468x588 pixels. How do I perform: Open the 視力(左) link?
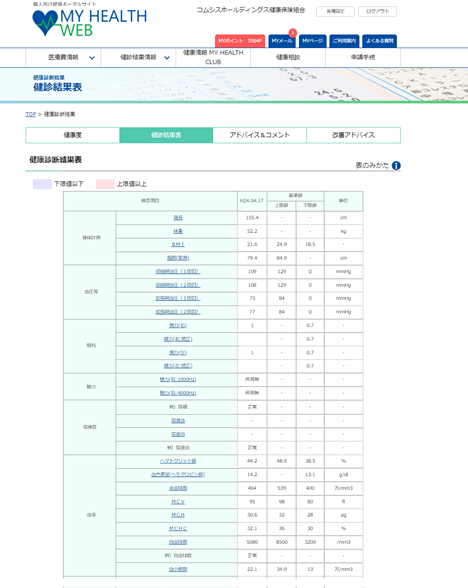click(x=178, y=353)
